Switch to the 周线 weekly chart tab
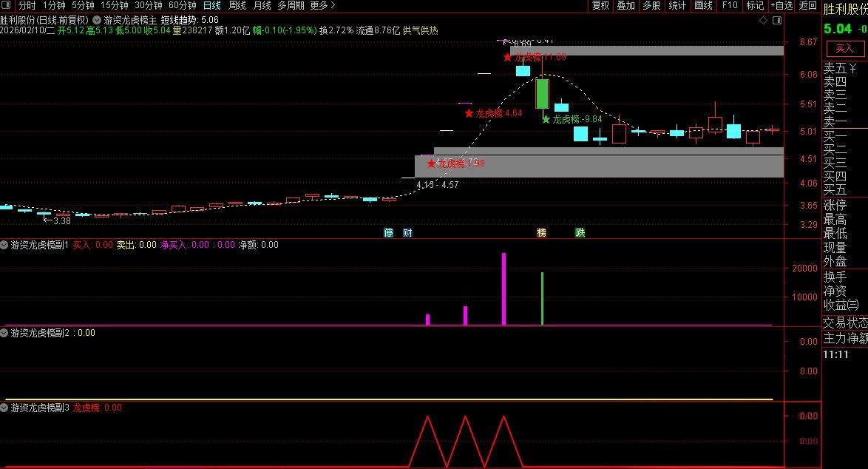868x469 pixels. pos(237,5)
